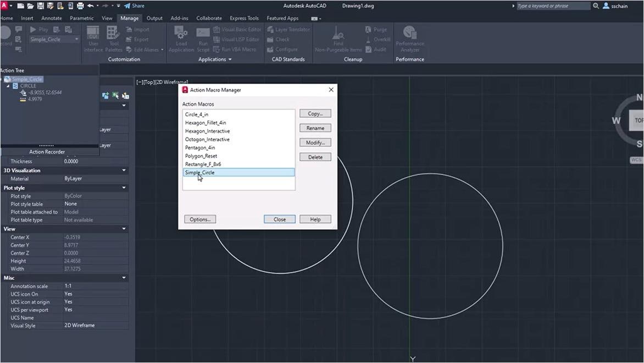Run the Purge command
The image size is (644, 363).
pos(376,29)
